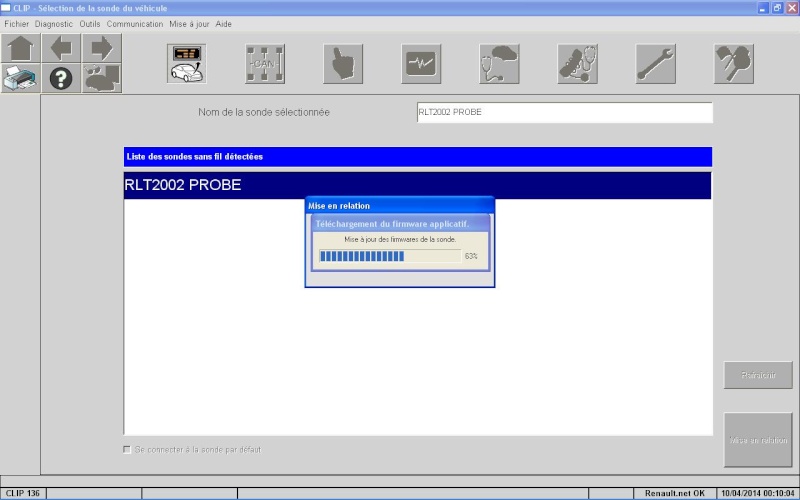Click 'Nom de la sonde sélectionnée' label
This screenshot has width=800, height=500.
264,112
